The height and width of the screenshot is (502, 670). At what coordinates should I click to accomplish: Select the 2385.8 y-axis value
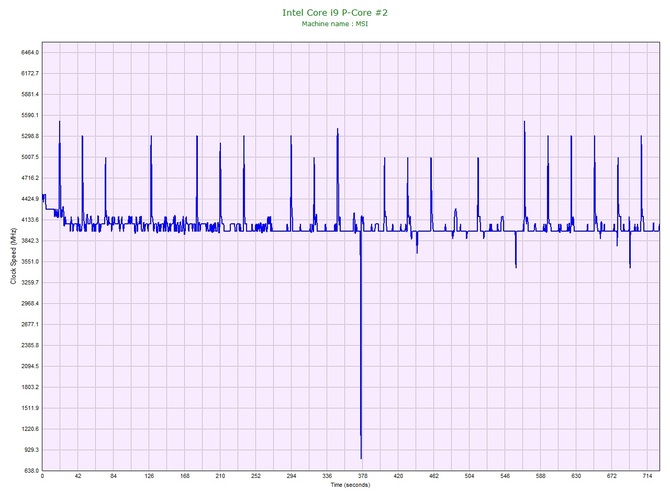click(30, 346)
